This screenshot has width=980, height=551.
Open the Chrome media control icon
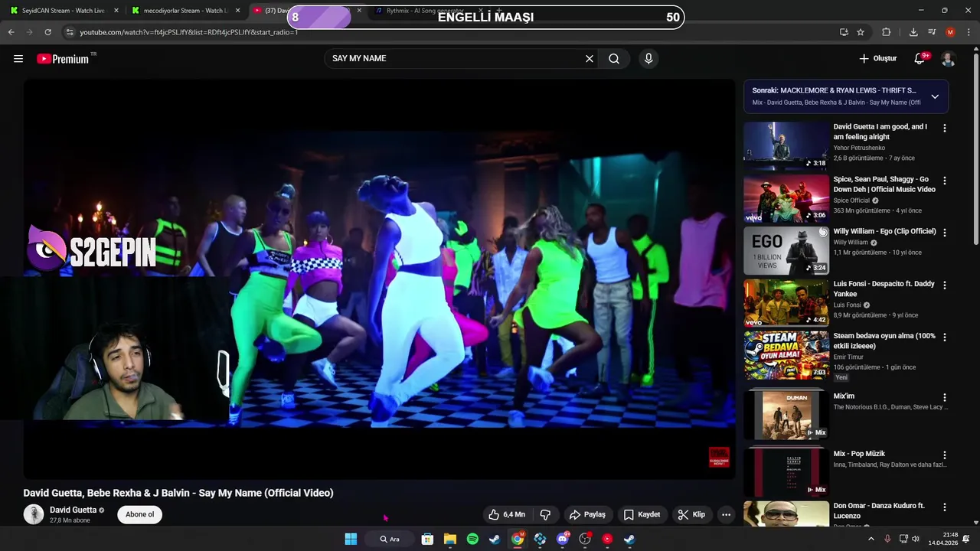coord(932,32)
